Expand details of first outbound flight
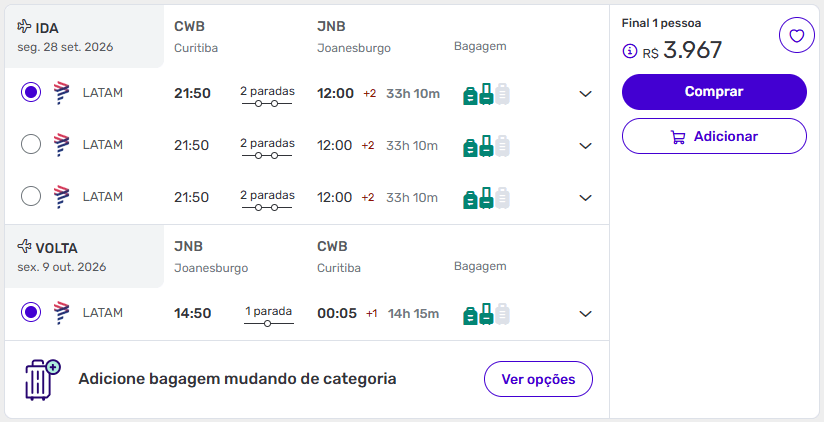This screenshot has height=422, width=824. (x=586, y=94)
